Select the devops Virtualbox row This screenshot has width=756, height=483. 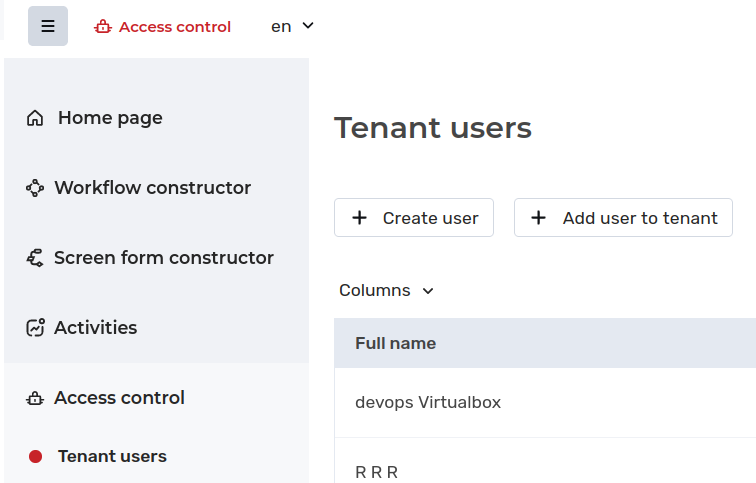point(545,402)
